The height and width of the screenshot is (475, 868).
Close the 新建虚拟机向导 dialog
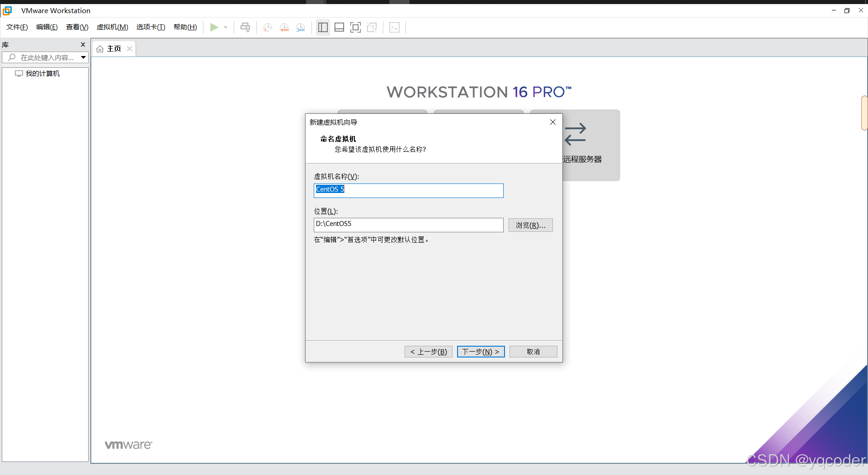(x=552, y=122)
